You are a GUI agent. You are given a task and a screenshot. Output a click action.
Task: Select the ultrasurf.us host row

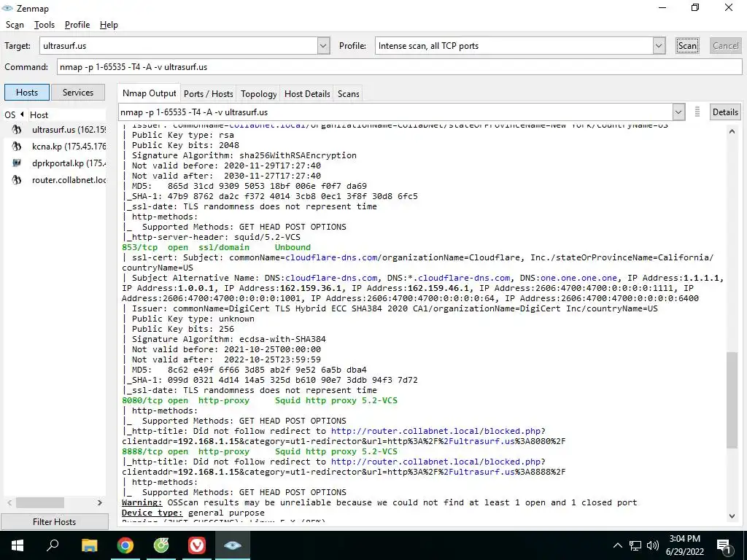[x=55, y=130]
